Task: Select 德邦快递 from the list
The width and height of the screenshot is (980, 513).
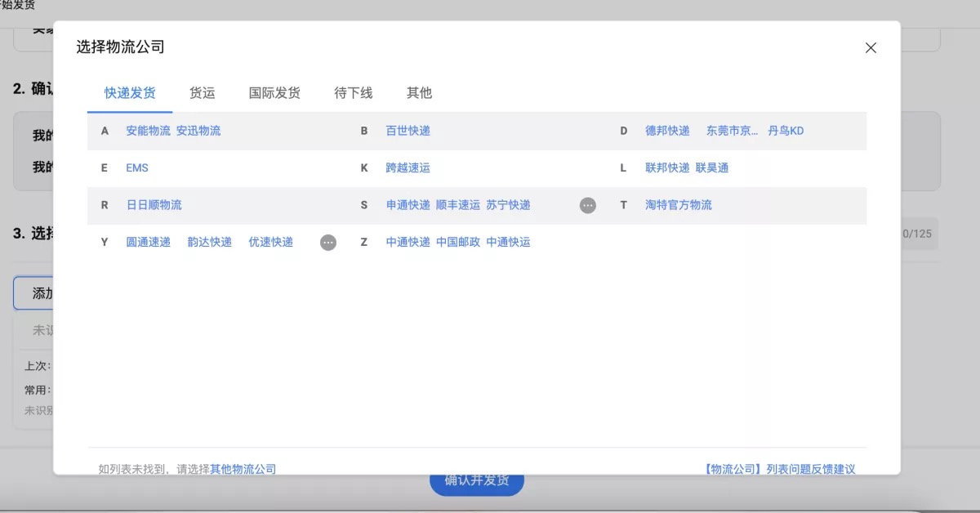Action: tap(667, 131)
